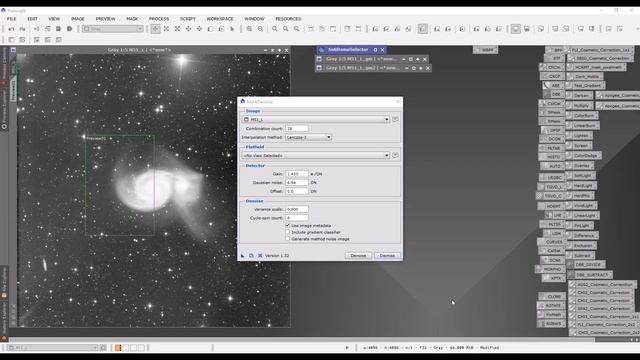Click the Combination count field
The image size is (640, 360).
pyautogui.click(x=297, y=128)
